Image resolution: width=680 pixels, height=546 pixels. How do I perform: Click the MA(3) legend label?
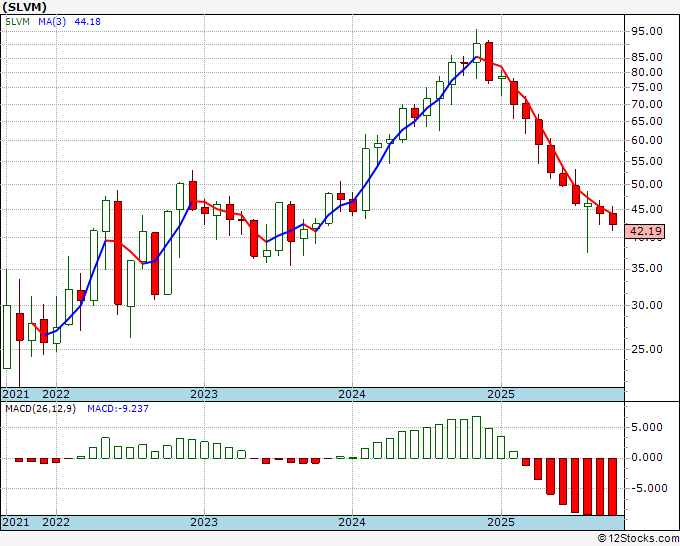(x=52, y=22)
